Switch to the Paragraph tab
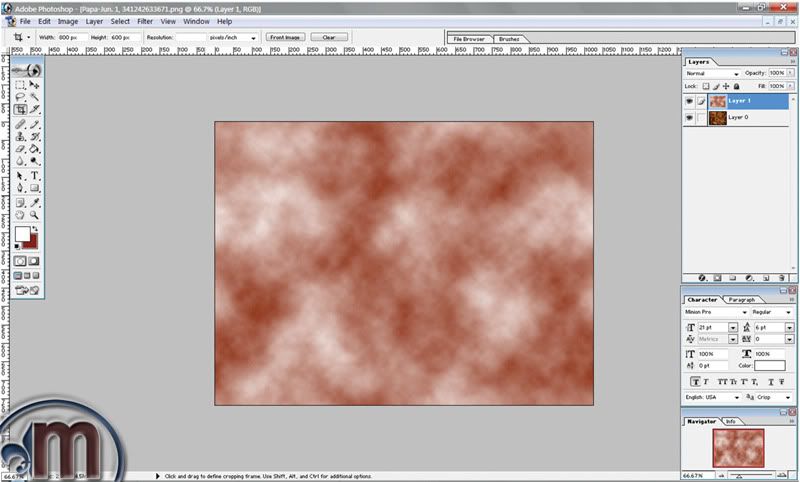The height and width of the screenshot is (482, 800). 741,300
